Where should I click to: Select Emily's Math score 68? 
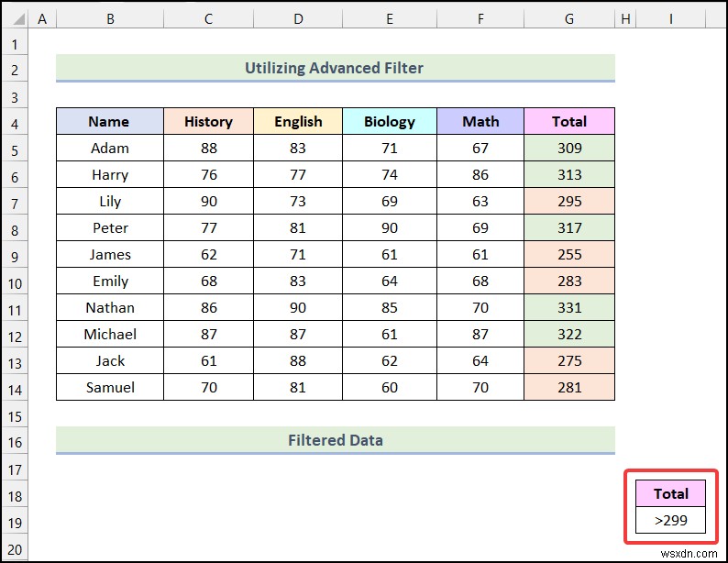(x=480, y=281)
